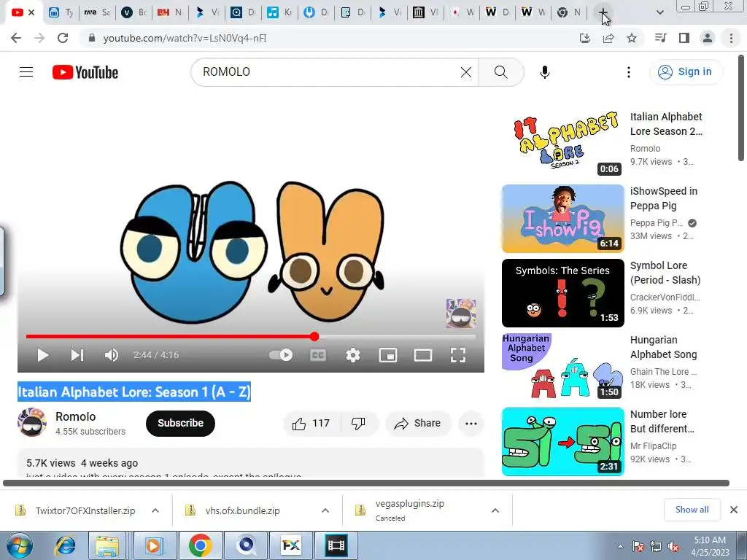Go back in browser history
The height and width of the screenshot is (560, 747).
[16, 38]
